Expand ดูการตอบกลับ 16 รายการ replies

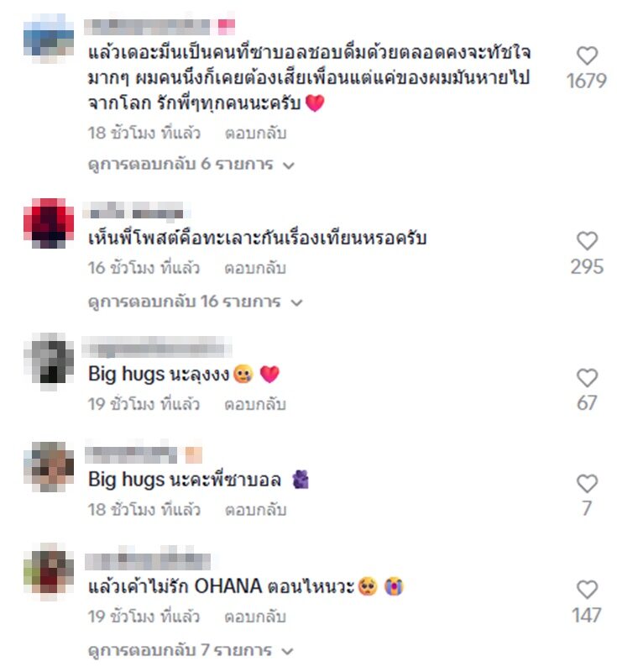coord(196,302)
